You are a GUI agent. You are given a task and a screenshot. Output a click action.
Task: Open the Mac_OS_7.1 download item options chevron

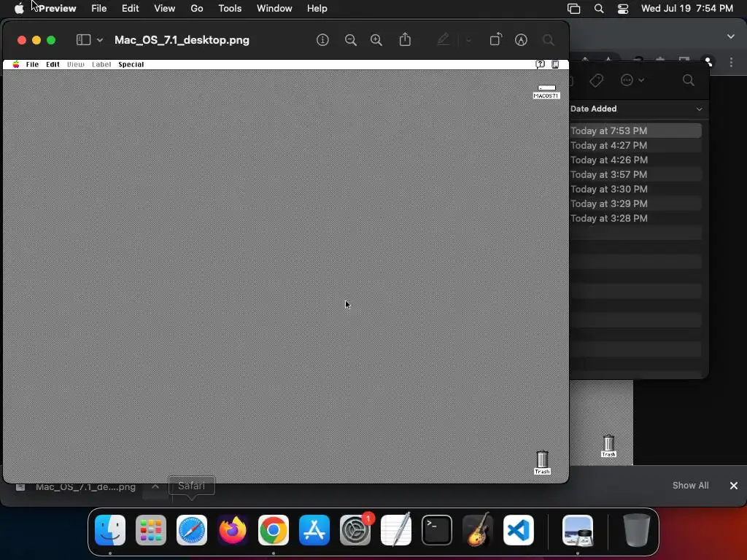[x=155, y=486]
